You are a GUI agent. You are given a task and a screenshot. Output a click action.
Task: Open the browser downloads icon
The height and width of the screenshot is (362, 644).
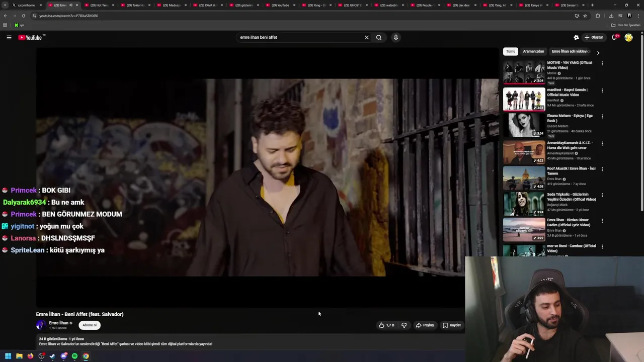(611, 16)
